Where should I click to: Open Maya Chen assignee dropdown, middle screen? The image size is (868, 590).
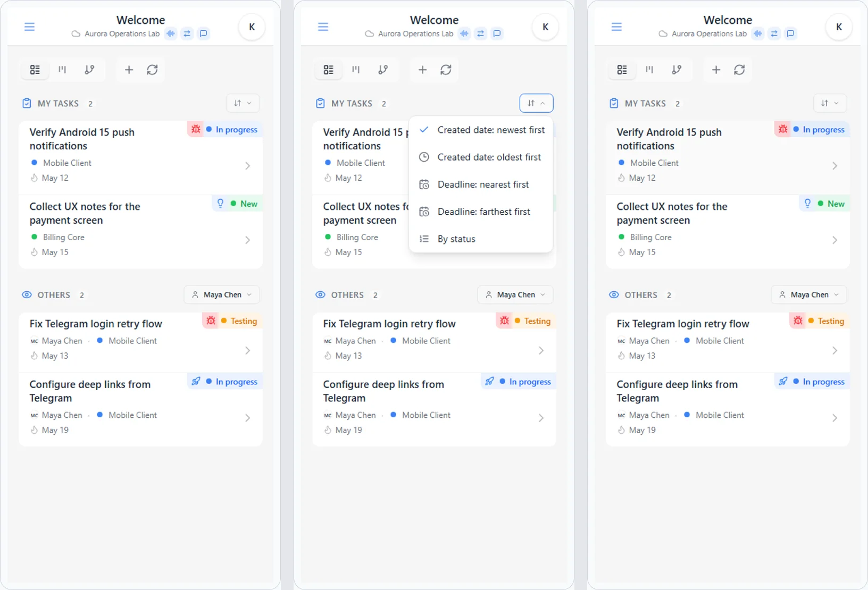click(x=515, y=294)
